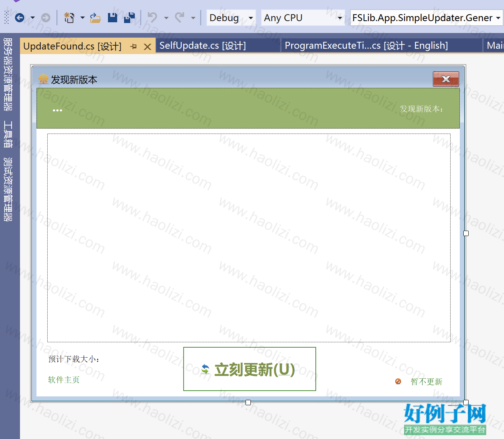Switch to the partially visible Mai tab

pos(494,46)
